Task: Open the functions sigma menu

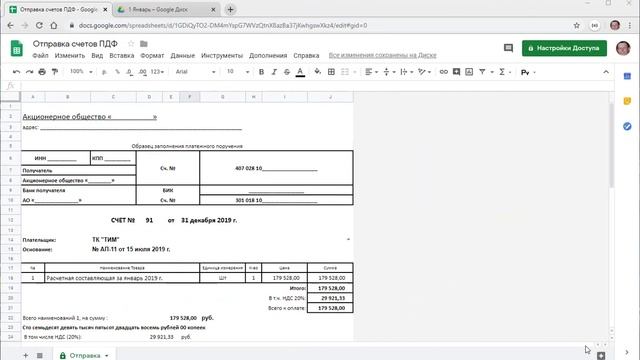Action: point(504,72)
